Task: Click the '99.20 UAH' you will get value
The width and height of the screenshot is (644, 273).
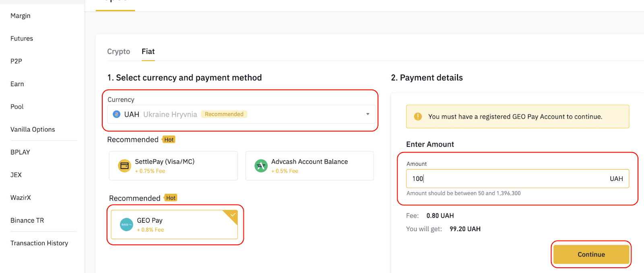Action: (x=465, y=229)
